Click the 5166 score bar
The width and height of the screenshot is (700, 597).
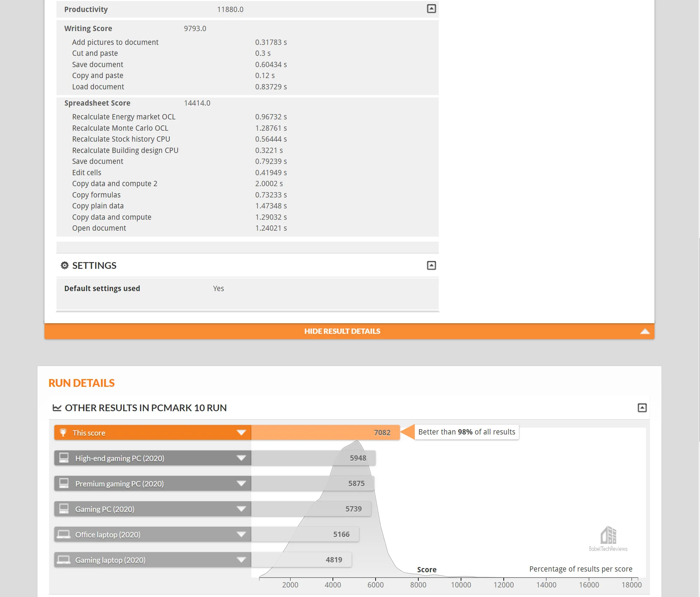pyautogui.click(x=305, y=534)
